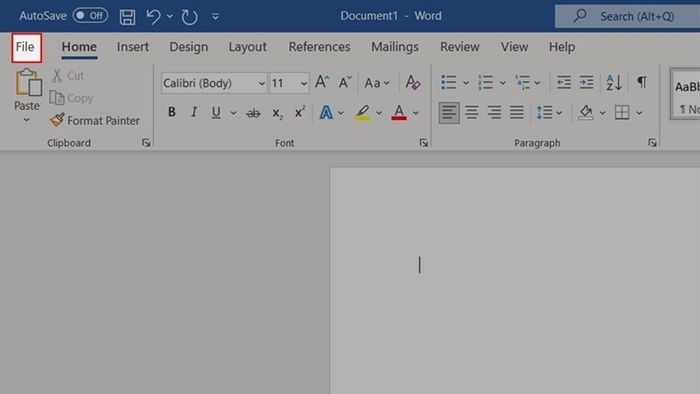700x394 pixels.
Task: Center align the text
Action: click(x=471, y=112)
